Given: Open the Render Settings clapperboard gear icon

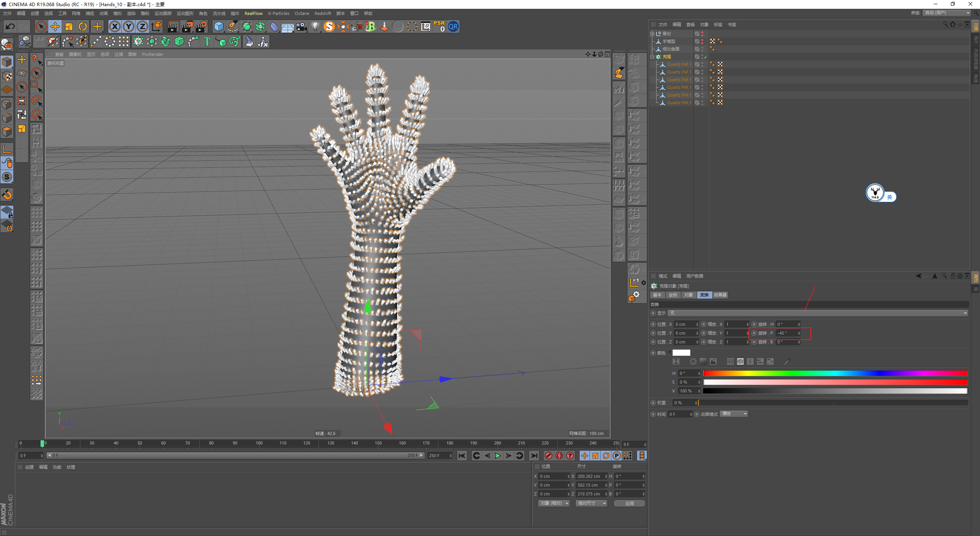Looking at the screenshot, I should (201, 26).
